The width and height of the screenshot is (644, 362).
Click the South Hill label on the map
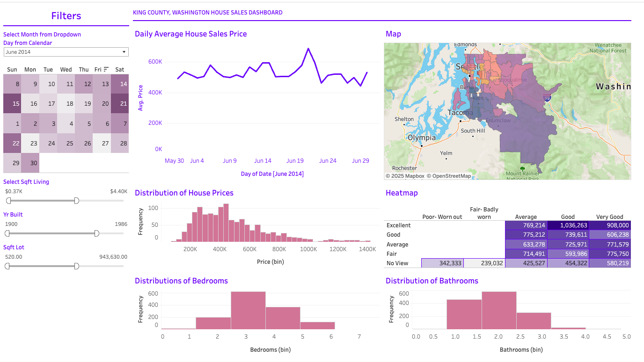point(473,131)
